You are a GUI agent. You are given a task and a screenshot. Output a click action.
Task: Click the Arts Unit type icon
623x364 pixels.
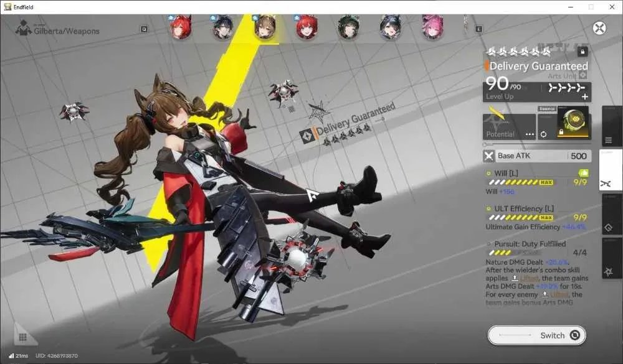click(583, 75)
